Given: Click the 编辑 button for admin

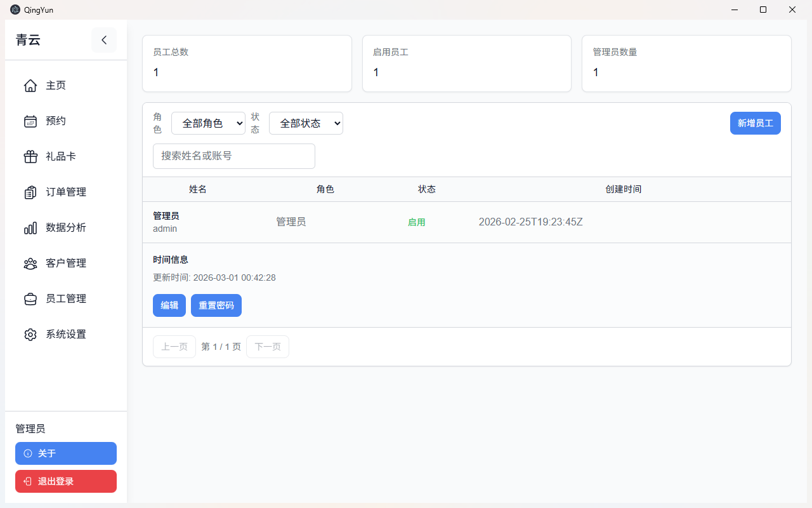Looking at the screenshot, I should tap(169, 305).
